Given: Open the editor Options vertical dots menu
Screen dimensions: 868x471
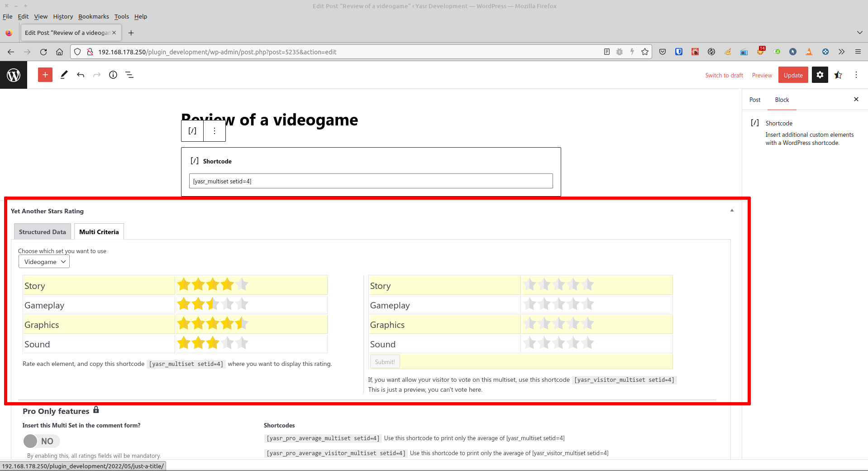Looking at the screenshot, I should [856, 75].
